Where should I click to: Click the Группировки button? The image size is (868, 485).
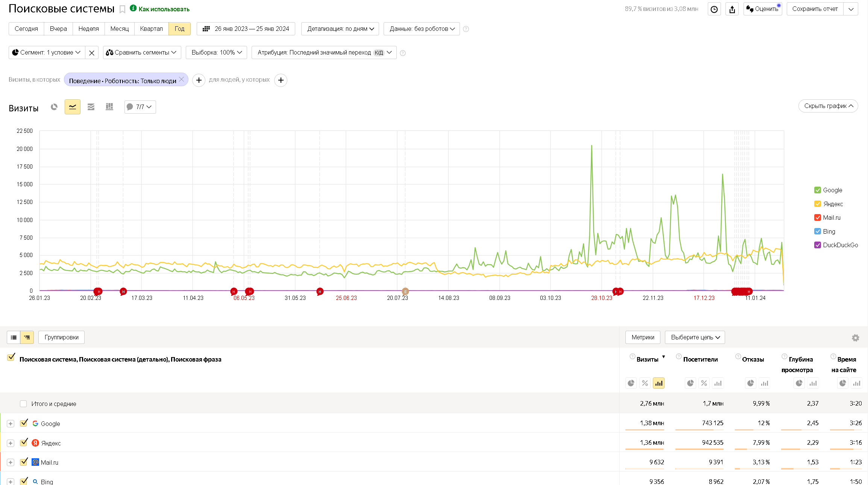tap(61, 338)
